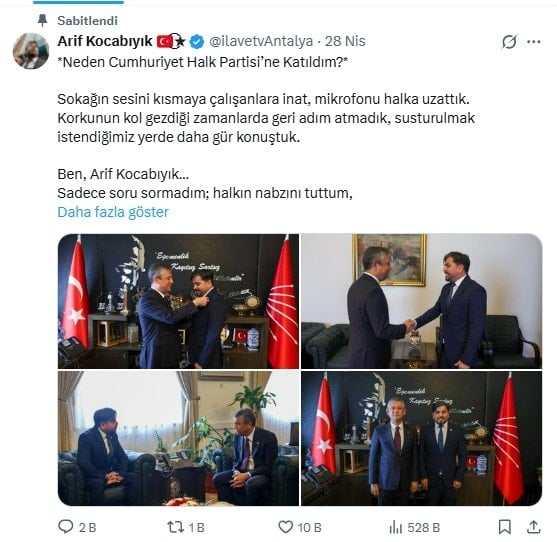
Task: Click the 28 Nis timestamp
Action: [x=345, y=41]
